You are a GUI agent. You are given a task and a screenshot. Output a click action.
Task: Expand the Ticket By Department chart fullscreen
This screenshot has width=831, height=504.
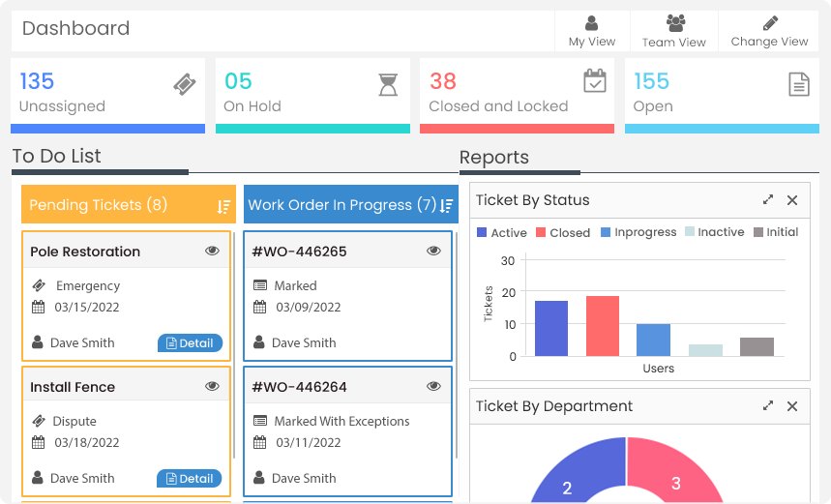coord(768,406)
